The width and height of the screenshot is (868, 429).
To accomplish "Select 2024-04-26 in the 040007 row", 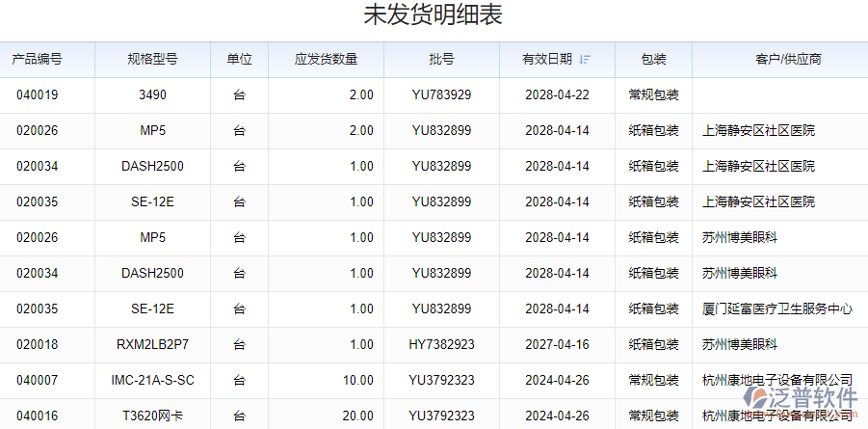I will [x=558, y=380].
